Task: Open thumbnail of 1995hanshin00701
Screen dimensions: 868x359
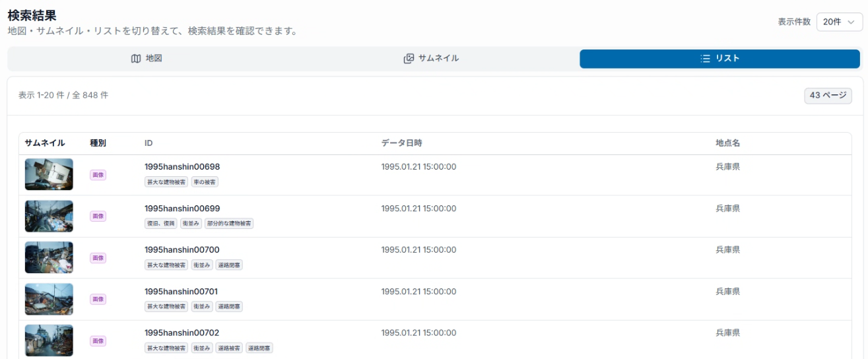Action: tap(49, 300)
